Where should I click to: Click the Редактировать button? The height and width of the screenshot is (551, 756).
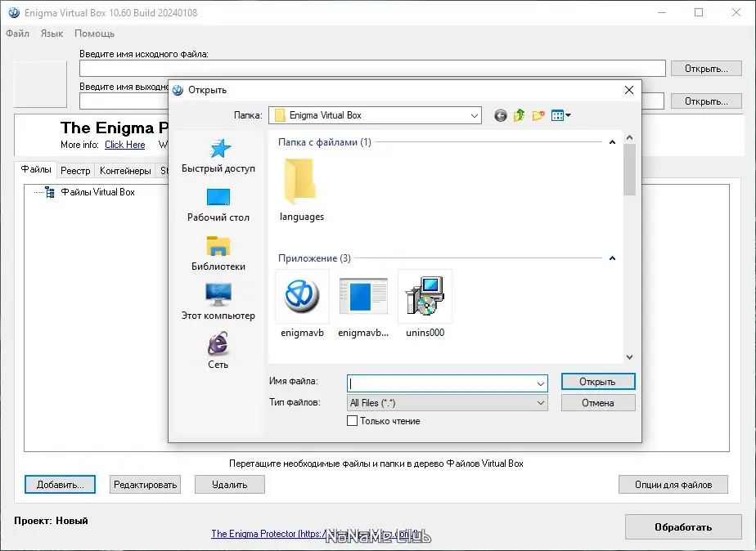(x=145, y=485)
